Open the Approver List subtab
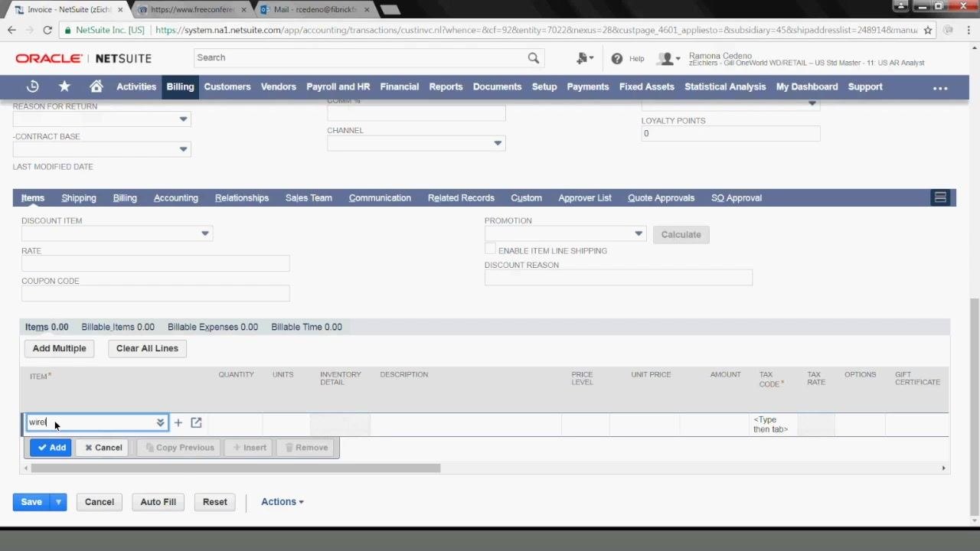The image size is (980, 551). tap(585, 197)
